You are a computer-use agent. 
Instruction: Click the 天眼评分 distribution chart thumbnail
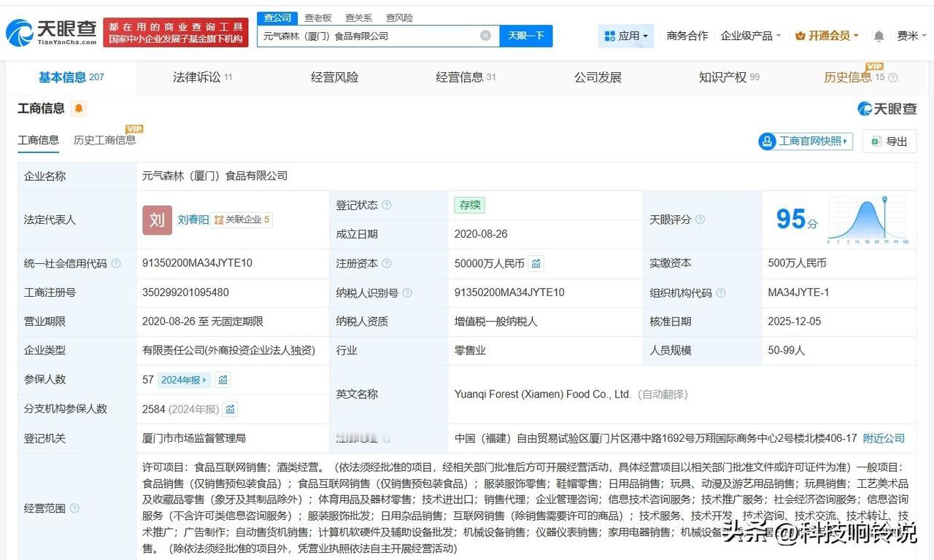868,219
